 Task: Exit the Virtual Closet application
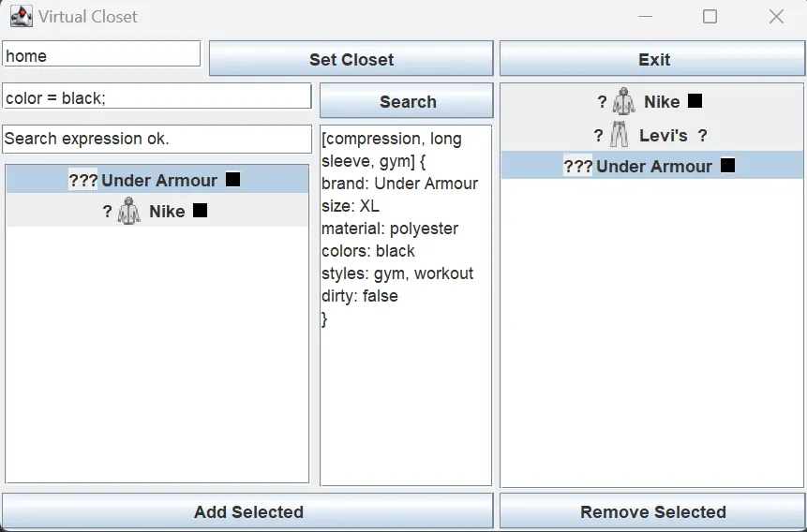click(652, 59)
